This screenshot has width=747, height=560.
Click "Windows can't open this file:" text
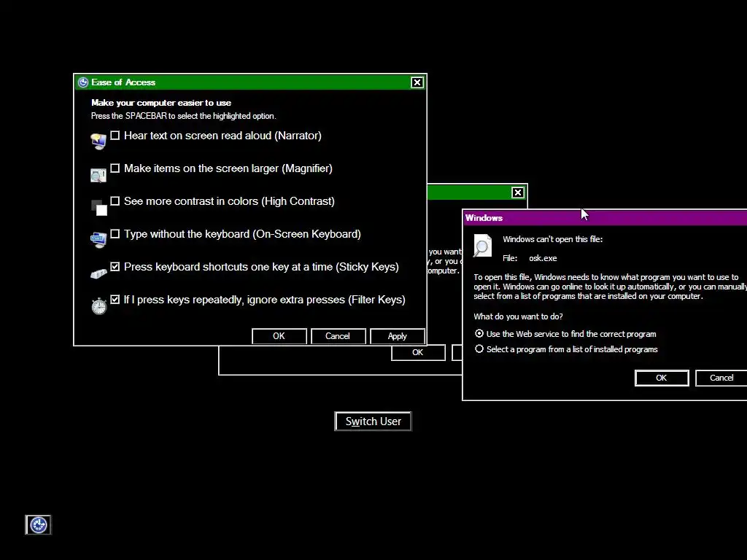553,239
